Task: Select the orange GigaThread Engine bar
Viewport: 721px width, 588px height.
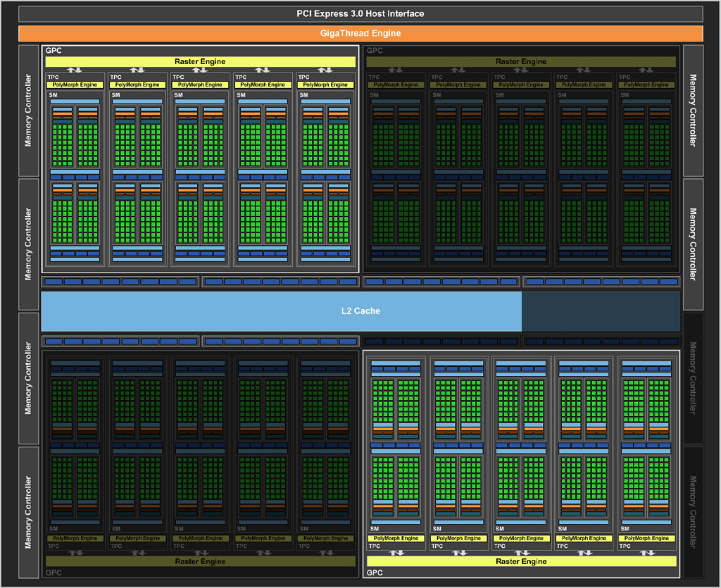Action: 360,33
